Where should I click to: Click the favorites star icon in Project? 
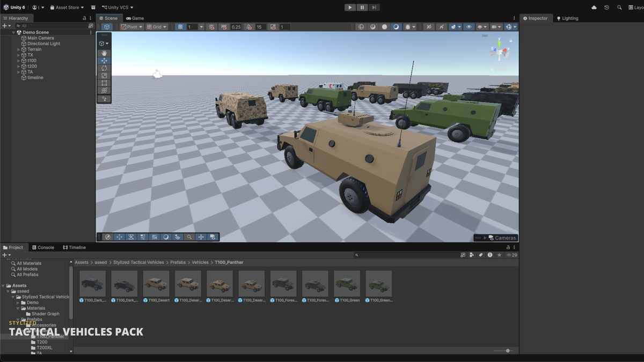click(499, 255)
